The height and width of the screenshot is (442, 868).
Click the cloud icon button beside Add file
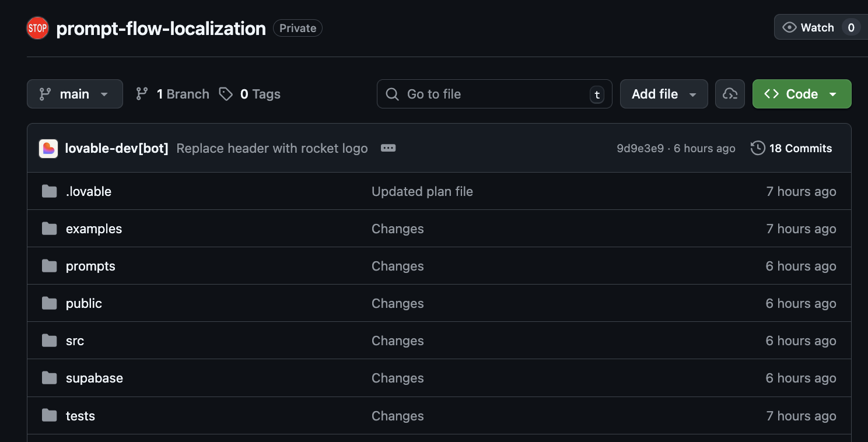[x=730, y=94]
